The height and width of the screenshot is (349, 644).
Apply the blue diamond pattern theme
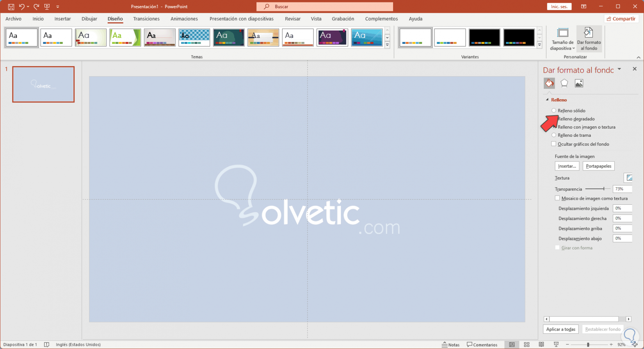pos(194,38)
